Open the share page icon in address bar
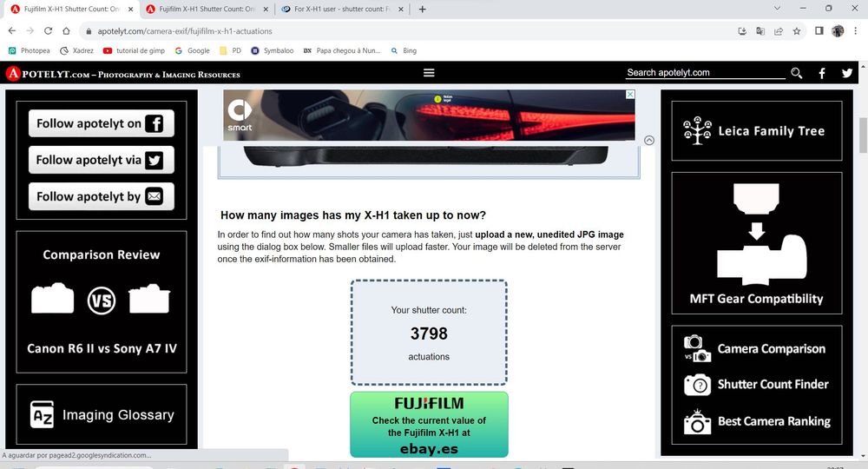Image resolution: width=868 pixels, height=469 pixels. 779,31
